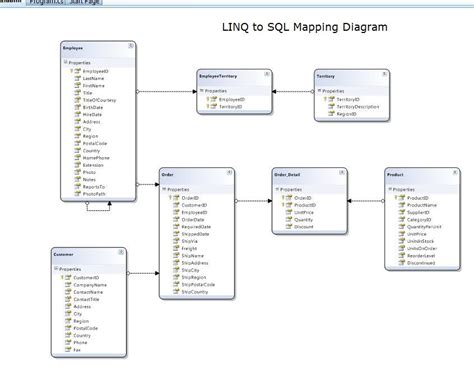Collapse the Properties section in Order_Detail
474x372 pixels.
(x=277, y=189)
